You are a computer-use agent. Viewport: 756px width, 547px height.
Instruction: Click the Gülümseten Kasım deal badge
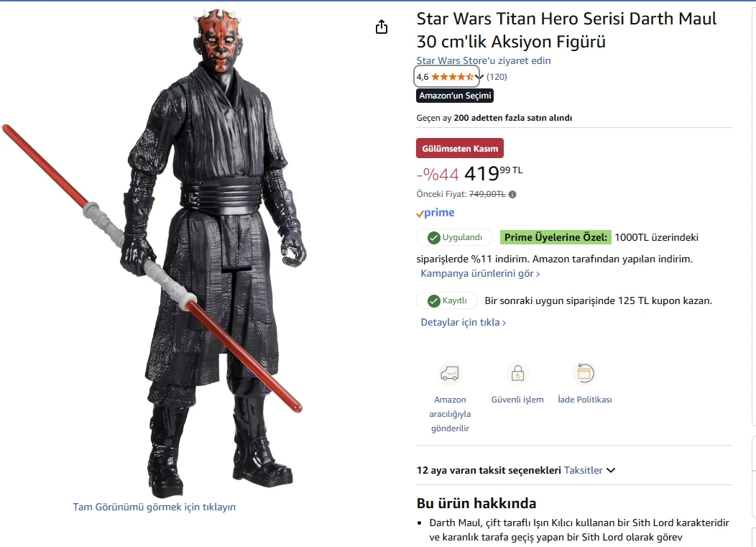[x=460, y=148]
